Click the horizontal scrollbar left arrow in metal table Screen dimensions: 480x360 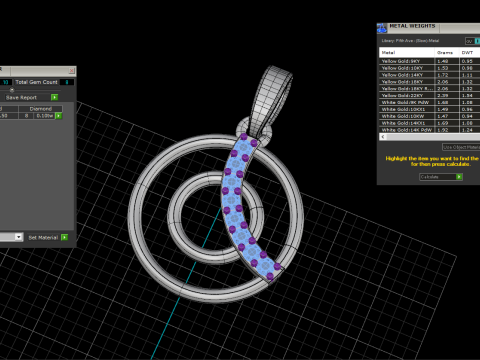click(x=383, y=137)
